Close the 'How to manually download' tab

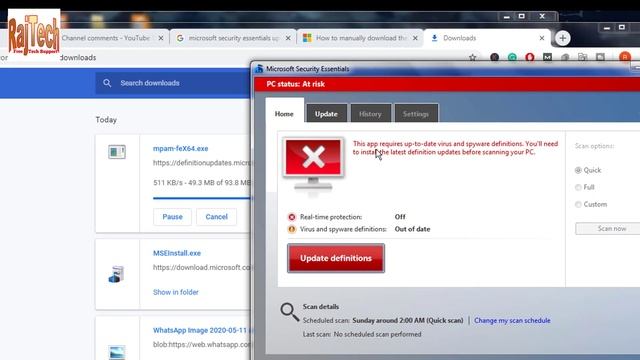pyautogui.click(x=415, y=38)
